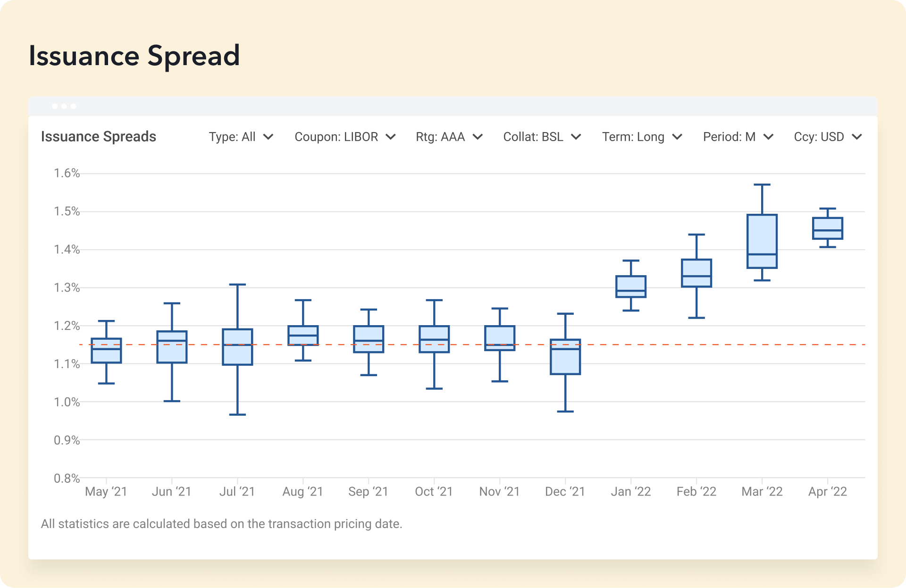Open the Type: All dropdown
This screenshot has width=906, height=588.
[x=241, y=137]
